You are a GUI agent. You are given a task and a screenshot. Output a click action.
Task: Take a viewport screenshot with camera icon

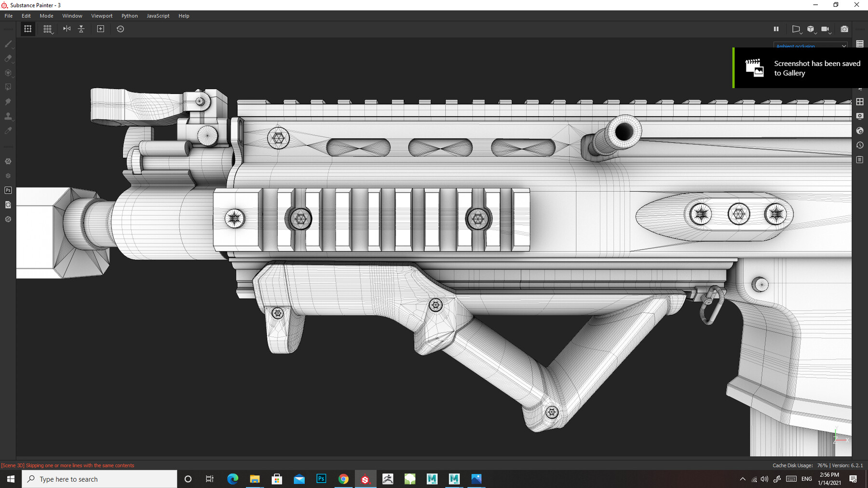coord(844,29)
